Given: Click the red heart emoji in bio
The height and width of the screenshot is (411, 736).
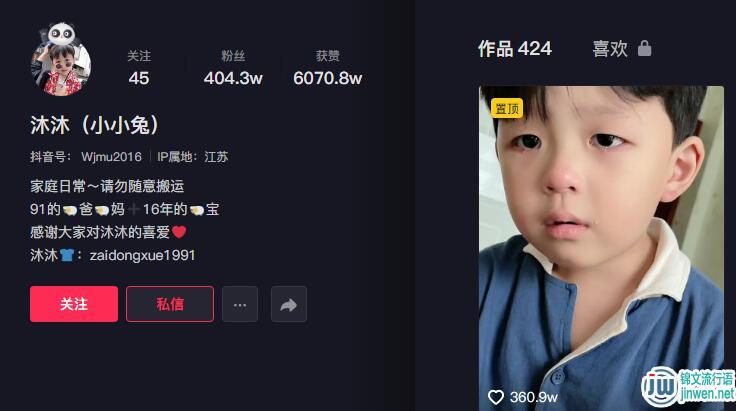Looking at the screenshot, I should coord(179,232).
